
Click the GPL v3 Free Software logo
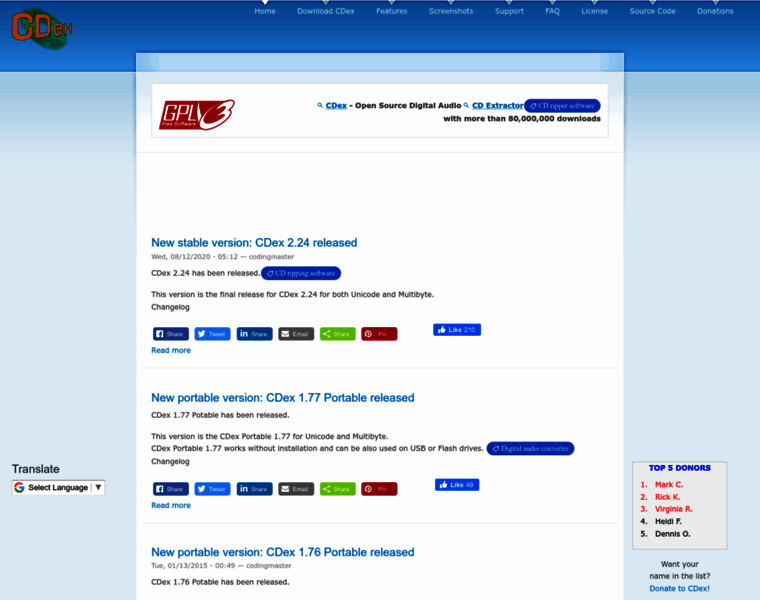click(x=197, y=115)
